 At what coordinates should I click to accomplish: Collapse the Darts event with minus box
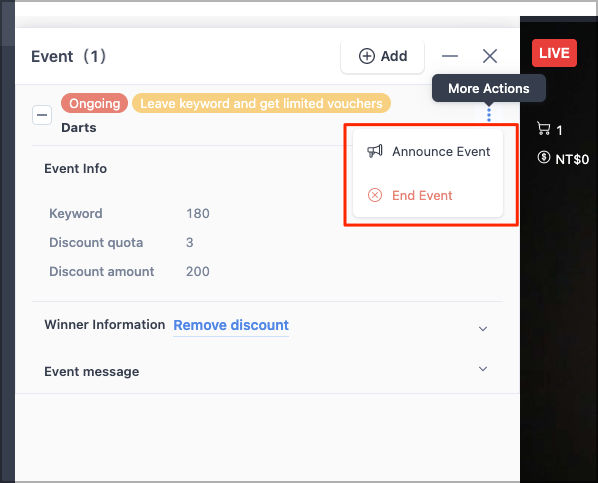pos(42,115)
